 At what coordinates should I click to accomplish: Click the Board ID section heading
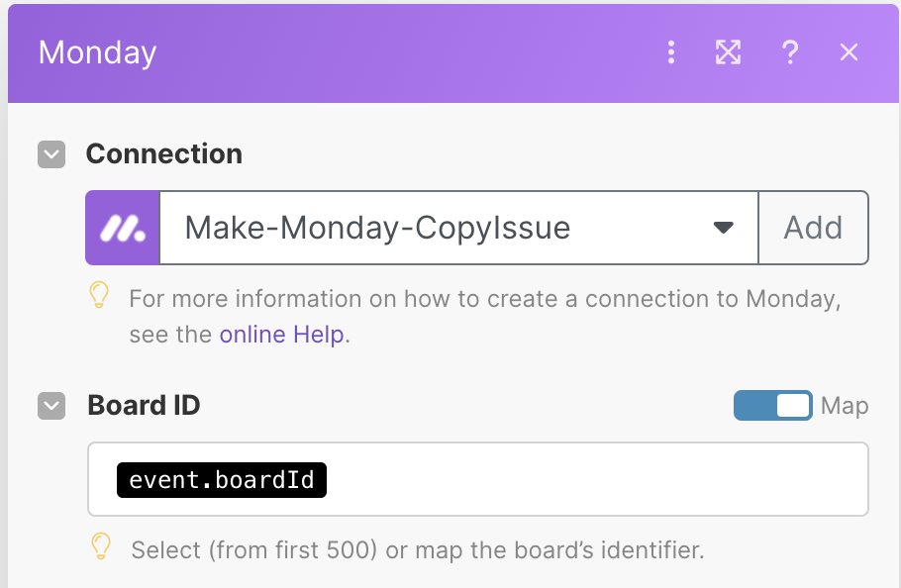(x=144, y=406)
